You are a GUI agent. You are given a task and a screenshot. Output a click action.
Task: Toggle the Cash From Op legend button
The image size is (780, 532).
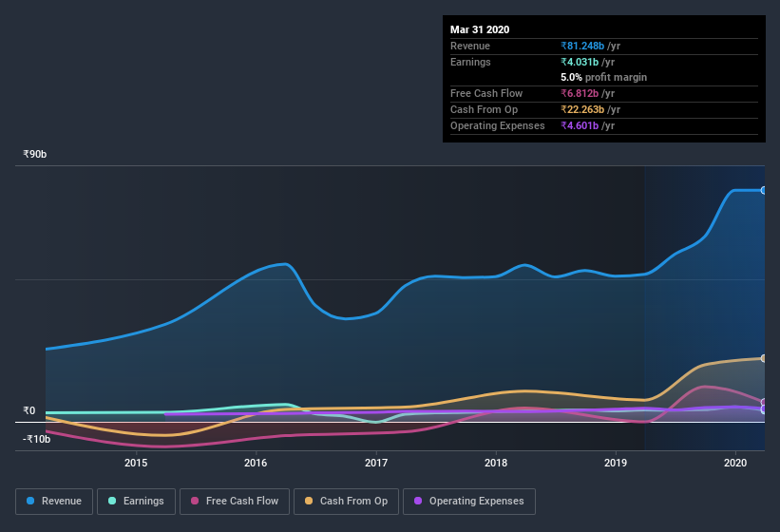point(346,502)
